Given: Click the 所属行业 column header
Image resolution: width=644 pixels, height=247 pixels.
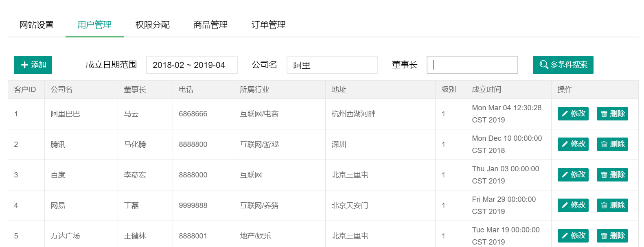Looking at the screenshot, I should coord(280,90).
